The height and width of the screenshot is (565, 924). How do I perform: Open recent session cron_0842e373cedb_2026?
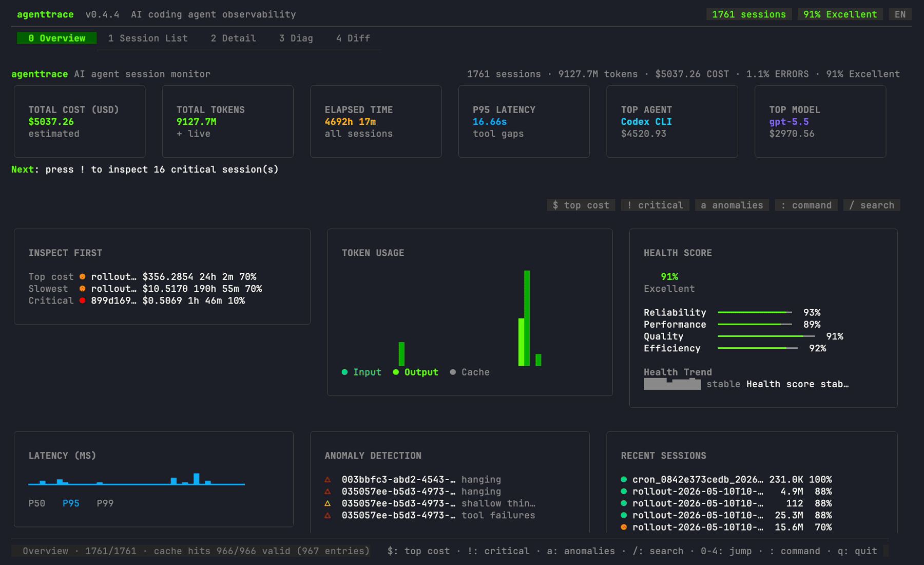click(726, 479)
